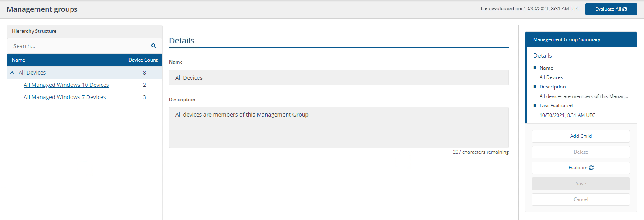Screen dimensions: 644x220
Task: Click device count 8 in All Devices row
Action: pos(145,73)
